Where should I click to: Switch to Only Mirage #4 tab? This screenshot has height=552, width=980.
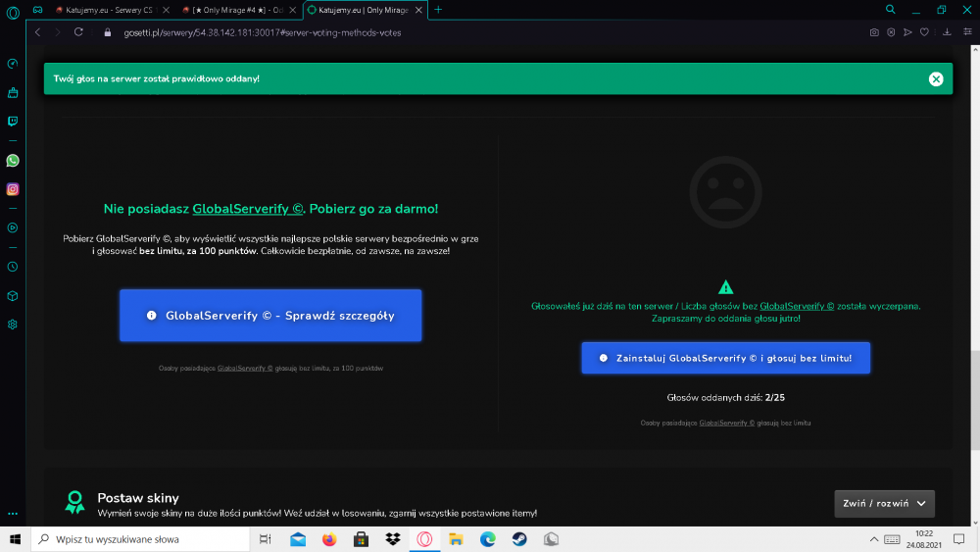coord(237,10)
